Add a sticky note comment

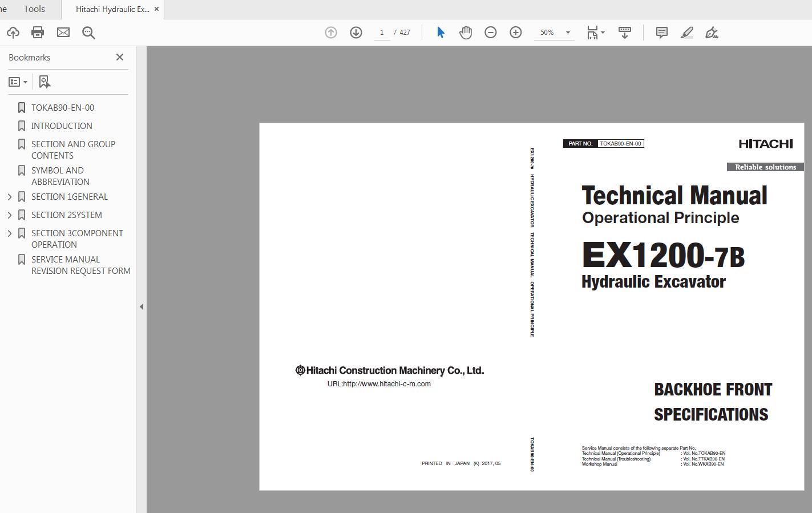pos(662,33)
